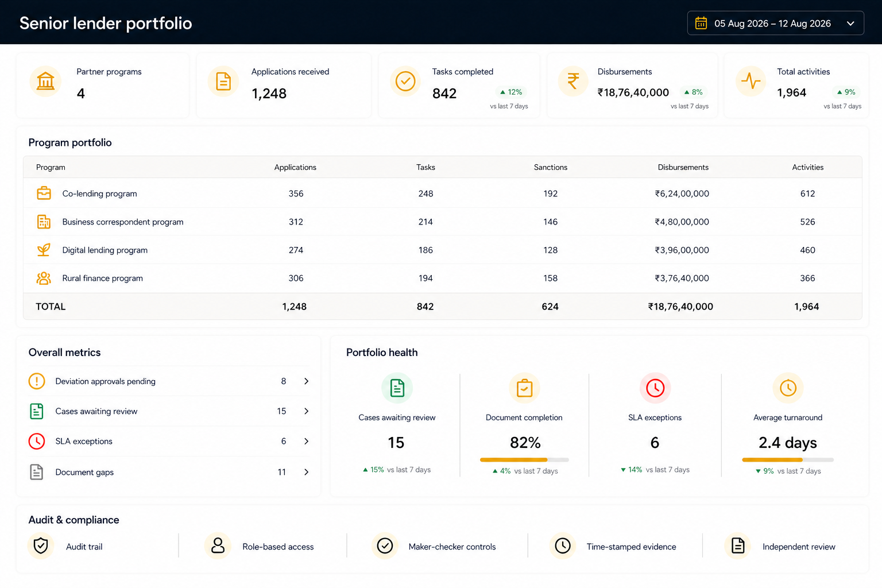Click the Document completion progress bar

(524, 459)
